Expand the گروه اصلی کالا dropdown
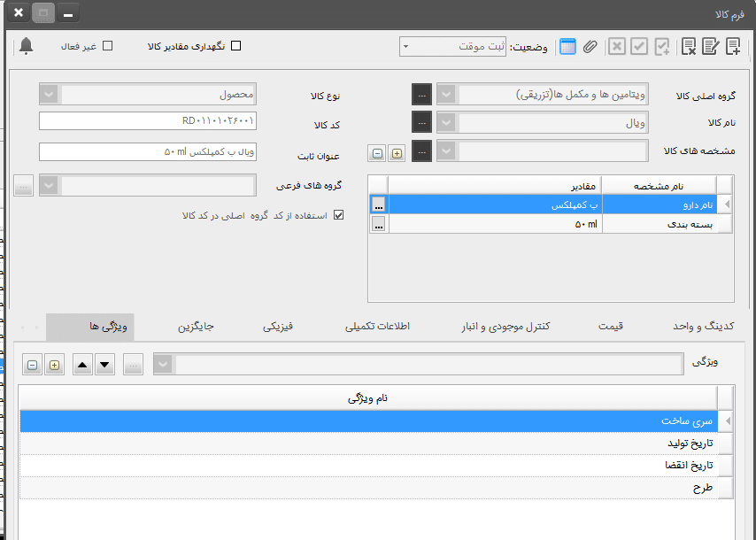 [x=446, y=95]
